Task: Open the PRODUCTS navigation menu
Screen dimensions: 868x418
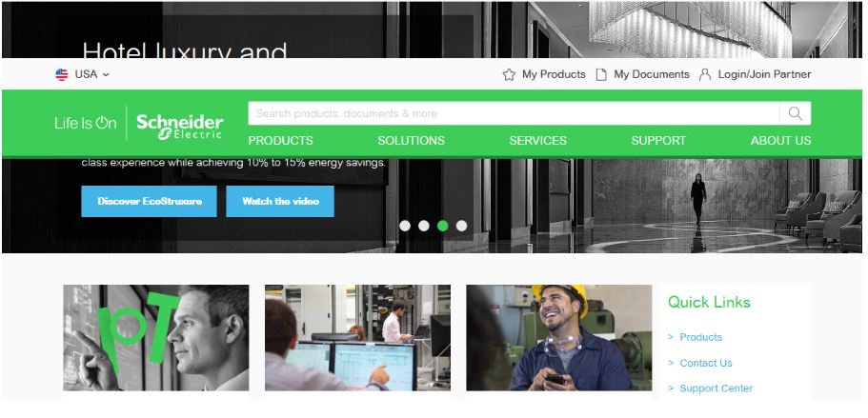Action: click(x=280, y=140)
